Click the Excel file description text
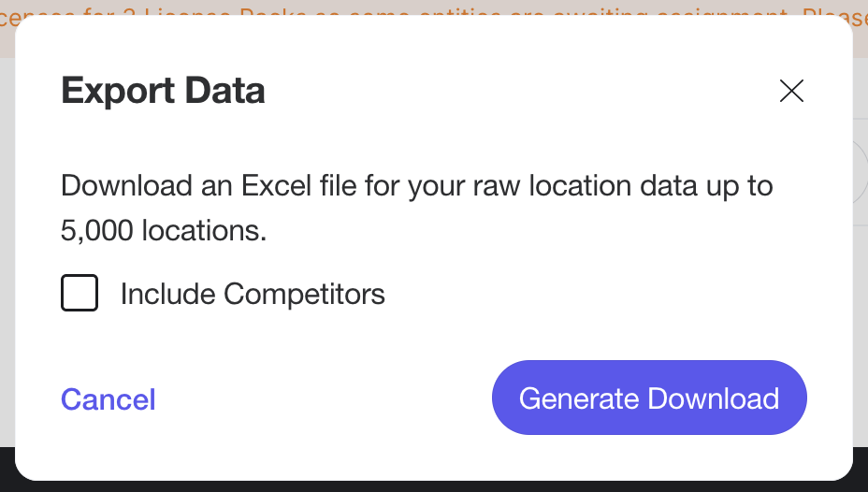This screenshot has height=492, width=868. pos(416,185)
